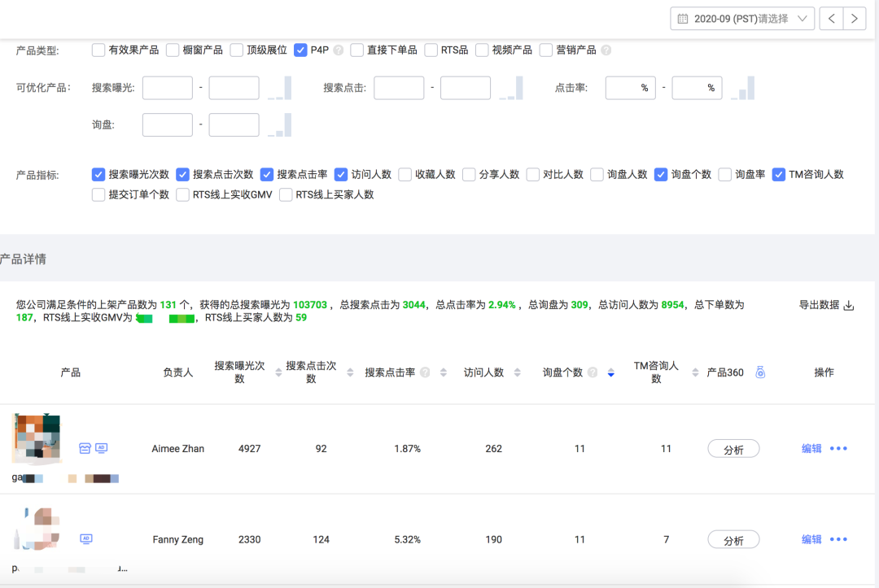Click the 产品360 money bag icon
The width and height of the screenshot is (879, 588).
click(x=760, y=372)
